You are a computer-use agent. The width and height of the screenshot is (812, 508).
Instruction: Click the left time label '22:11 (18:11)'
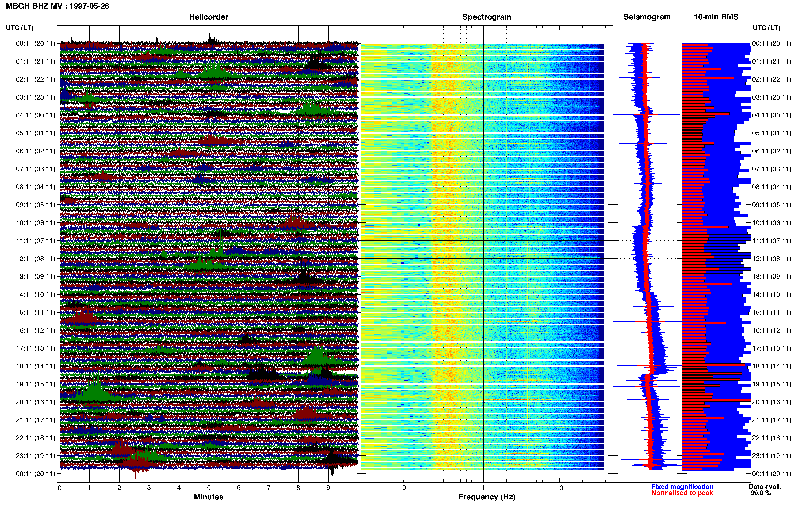(x=36, y=438)
